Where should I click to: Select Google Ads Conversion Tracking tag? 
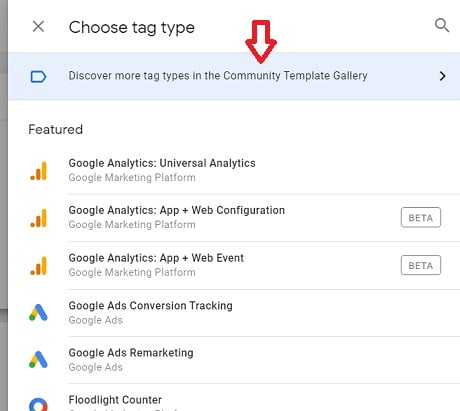click(150, 306)
